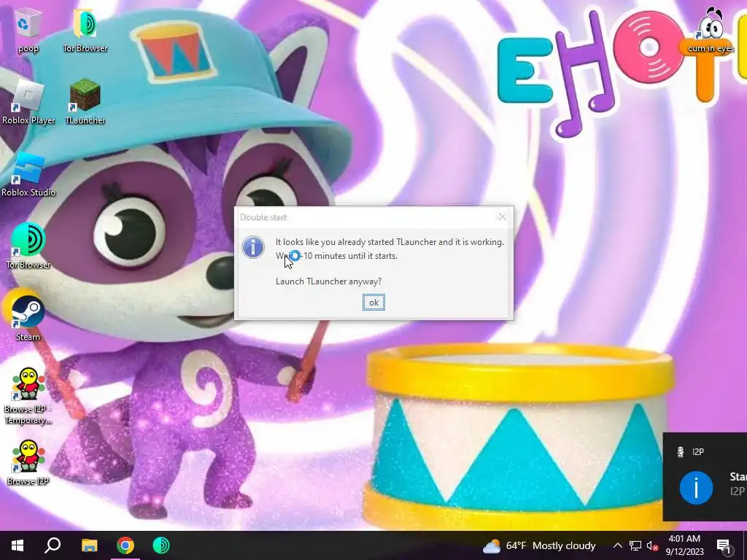Click the blue info icon in I2P notification
Screen dimensions: 747x560
(696, 488)
